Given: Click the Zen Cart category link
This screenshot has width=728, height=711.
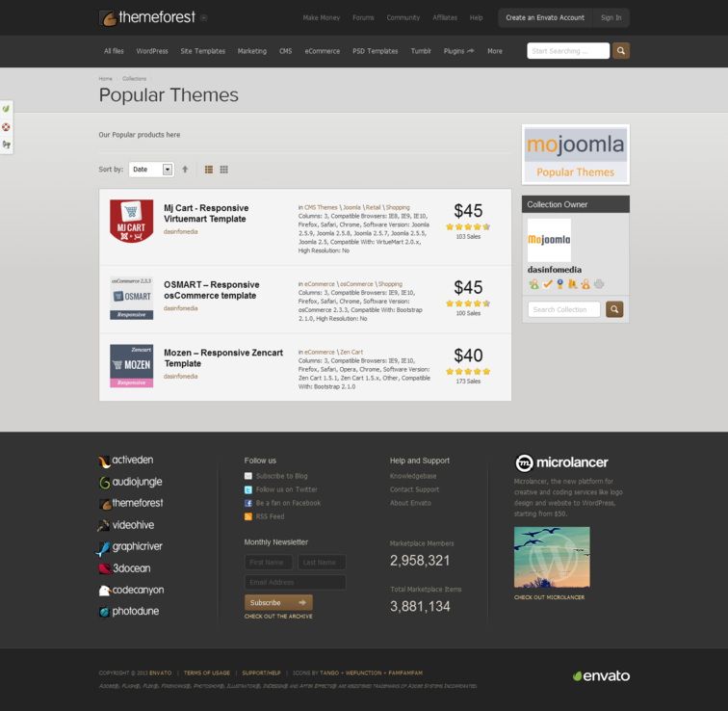Looking at the screenshot, I should point(351,352).
